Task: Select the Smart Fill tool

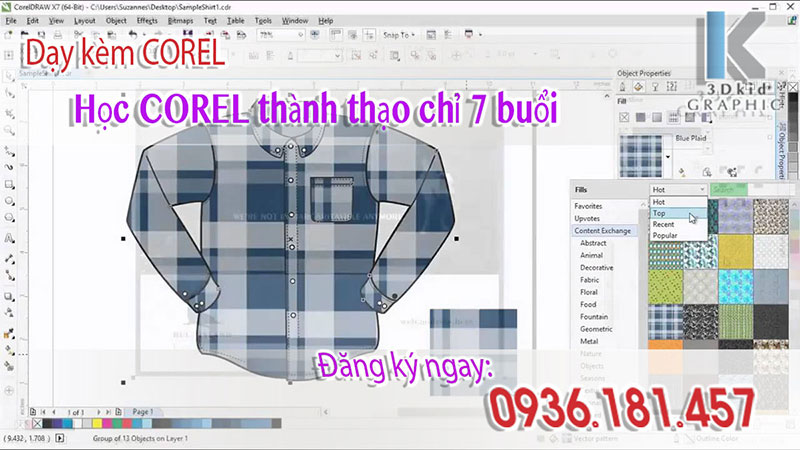Action: [x=9, y=366]
